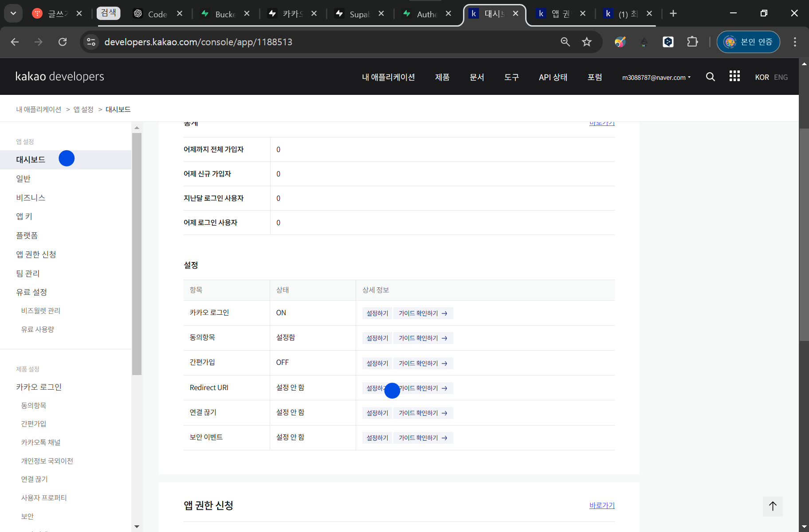Click the kakao developers logo

pyautogui.click(x=60, y=76)
